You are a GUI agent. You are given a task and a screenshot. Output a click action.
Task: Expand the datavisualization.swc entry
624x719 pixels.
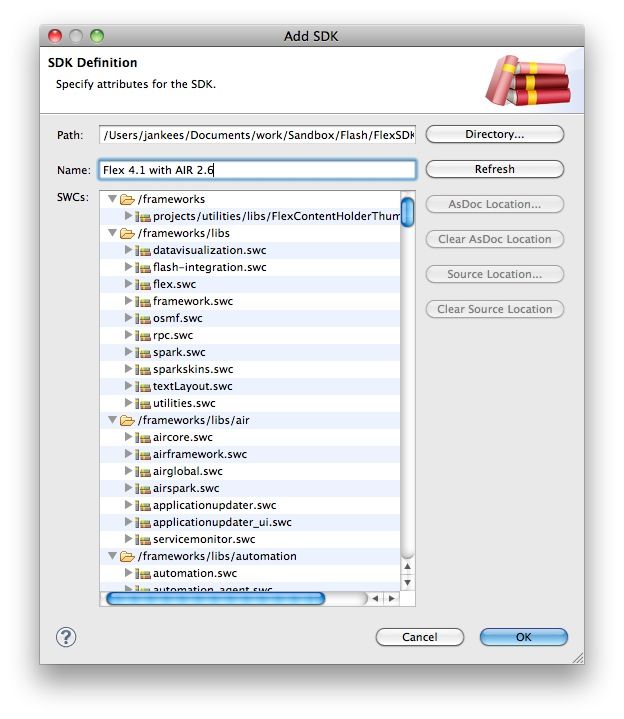(128, 249)
